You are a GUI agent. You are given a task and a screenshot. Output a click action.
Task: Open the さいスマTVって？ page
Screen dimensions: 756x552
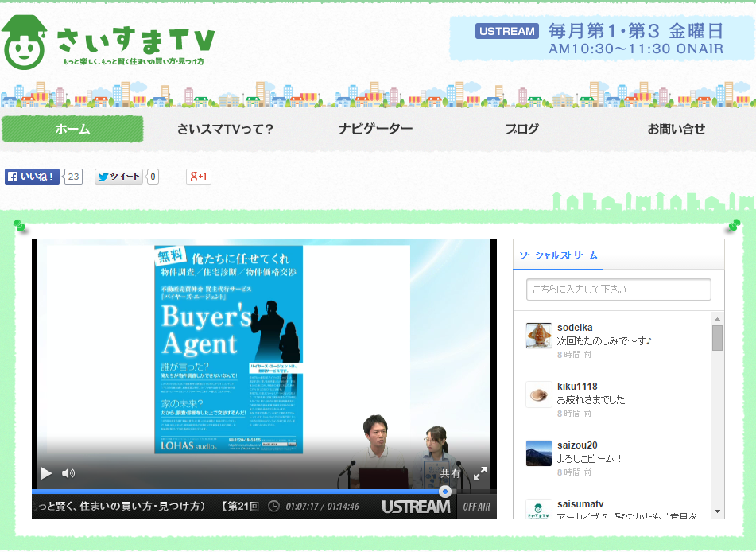(225, 129)
